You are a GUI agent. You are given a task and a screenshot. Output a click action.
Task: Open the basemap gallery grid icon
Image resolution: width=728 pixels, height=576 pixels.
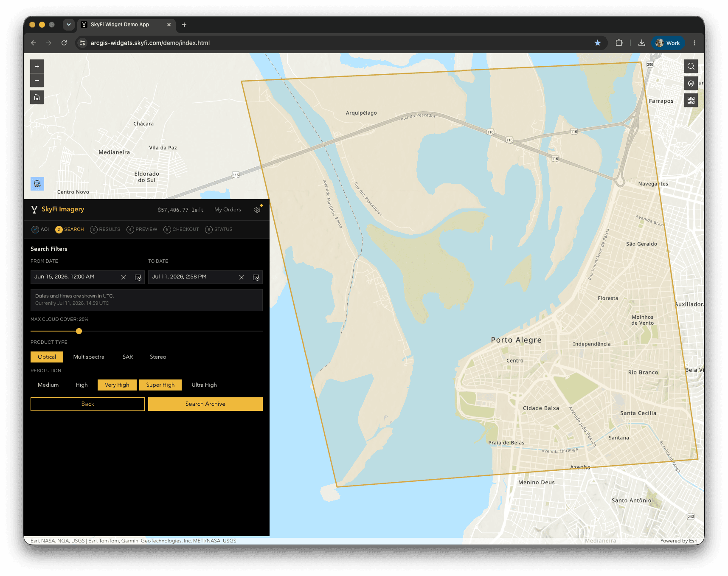click(691, 100)
